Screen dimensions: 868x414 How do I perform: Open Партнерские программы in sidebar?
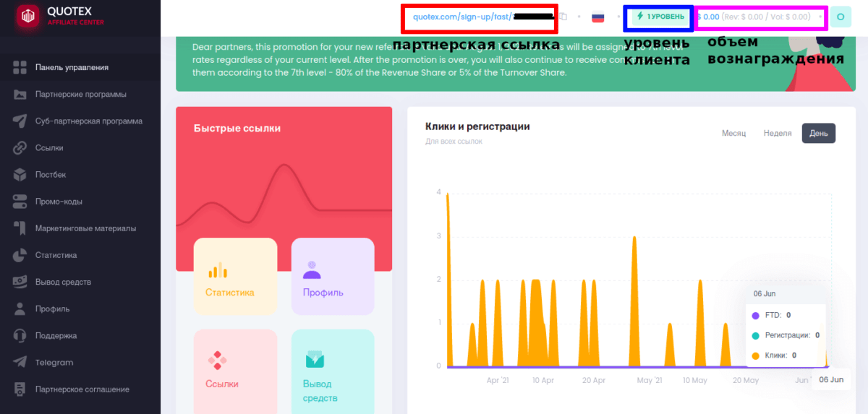80,95
